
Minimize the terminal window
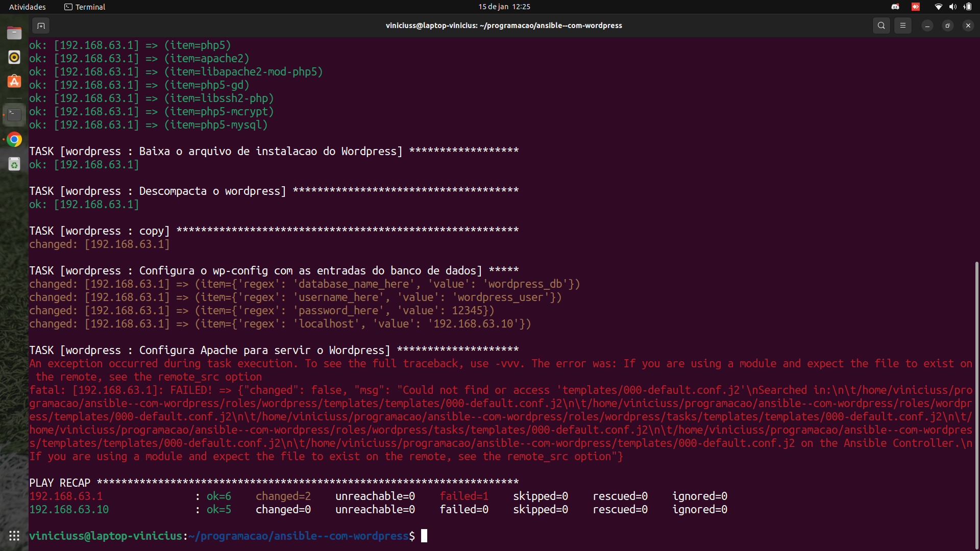pyautogui.click(x=927, y=26)
